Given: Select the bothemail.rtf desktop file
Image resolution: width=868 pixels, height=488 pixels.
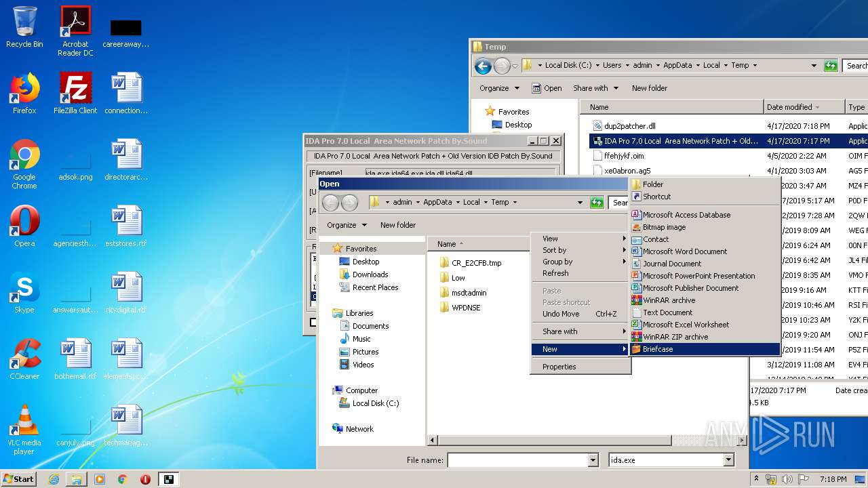Looking at the screenshot, I should coord(75,359).
